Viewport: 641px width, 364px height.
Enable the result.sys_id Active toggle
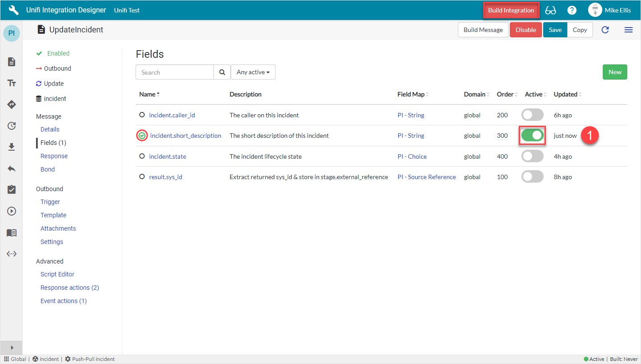point(532,177)
